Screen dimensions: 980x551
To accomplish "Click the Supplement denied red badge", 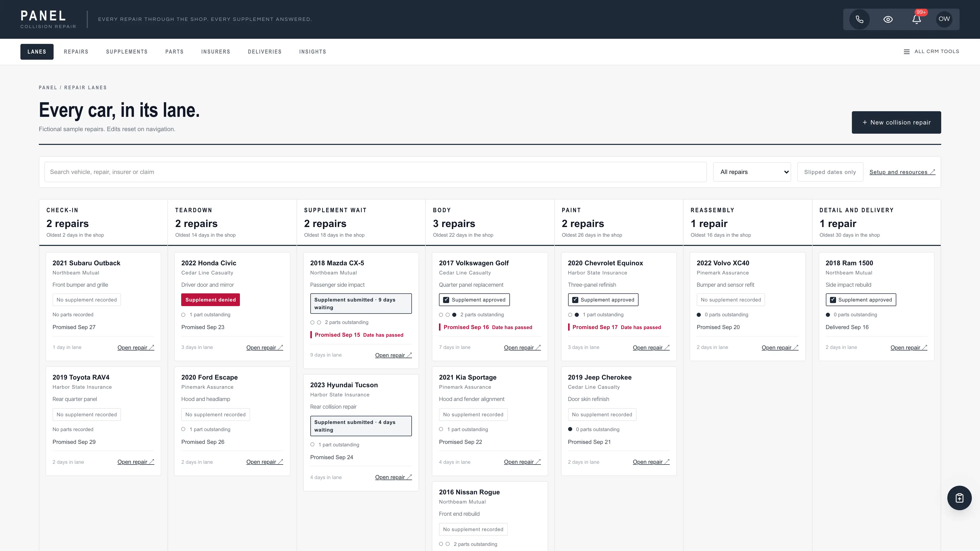I will (210, 300).
